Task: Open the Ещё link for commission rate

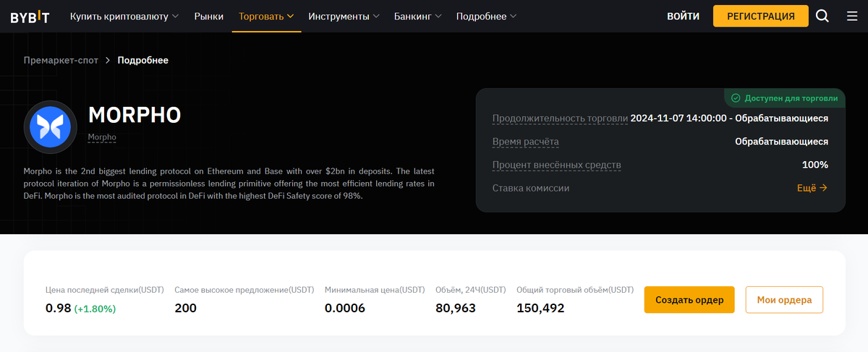Action: (812, 188)
